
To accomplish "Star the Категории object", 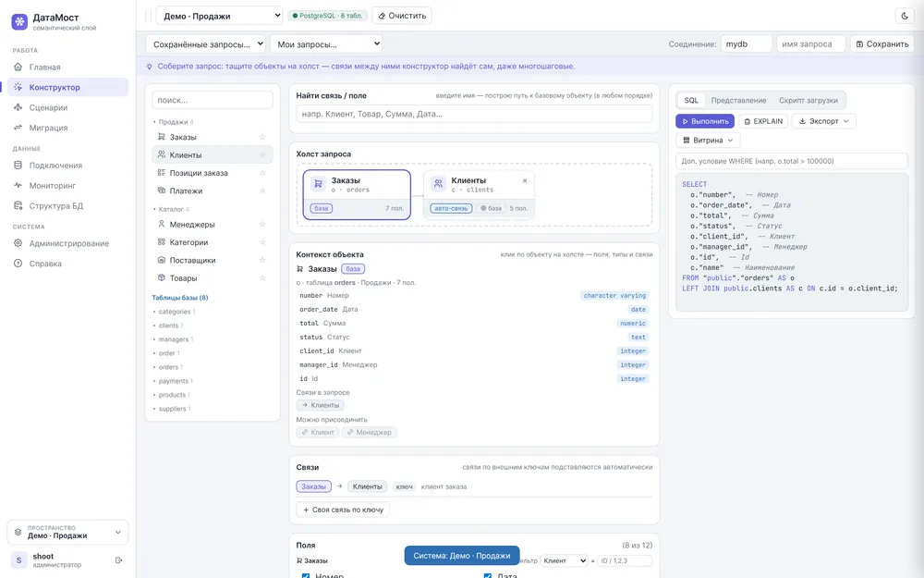I will pyautogui.click(x=262, y=241).
